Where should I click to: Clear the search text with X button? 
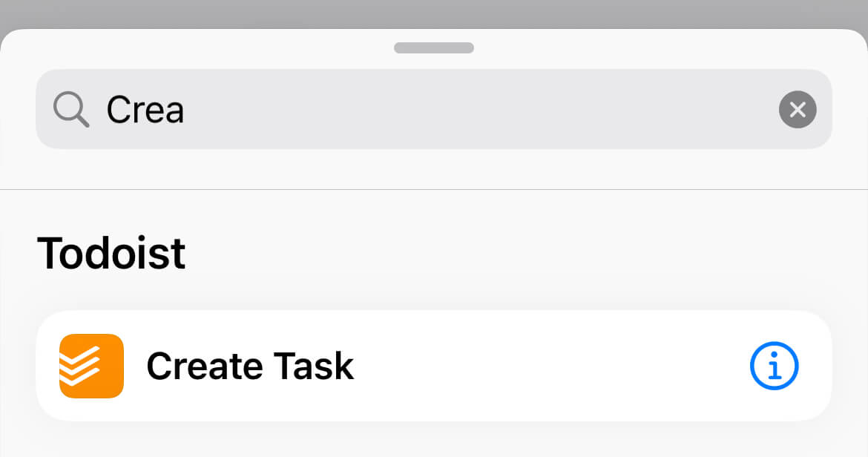(797, 110)
